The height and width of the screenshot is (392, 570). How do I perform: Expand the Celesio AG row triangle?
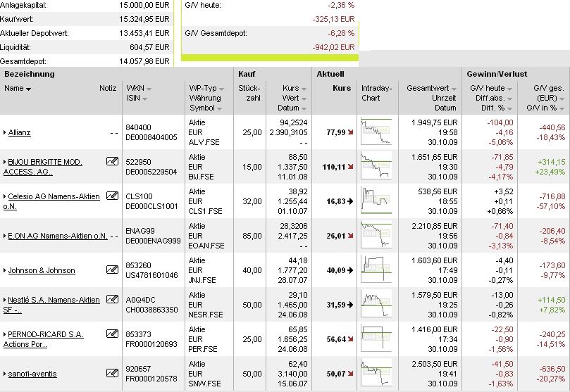point(5,196)
